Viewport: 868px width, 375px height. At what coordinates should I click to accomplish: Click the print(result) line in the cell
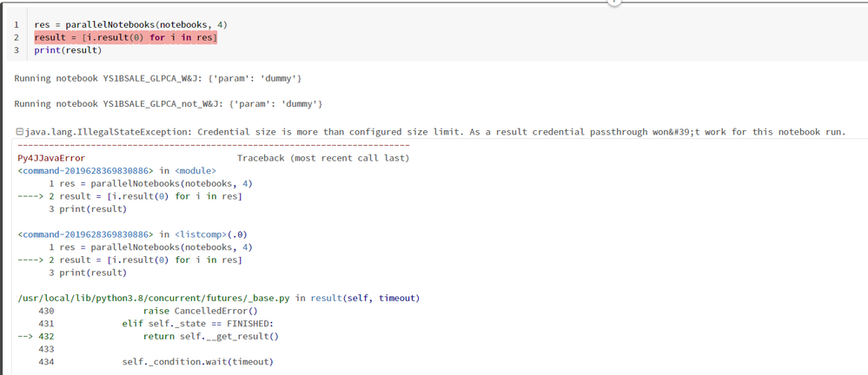(68, 50)
